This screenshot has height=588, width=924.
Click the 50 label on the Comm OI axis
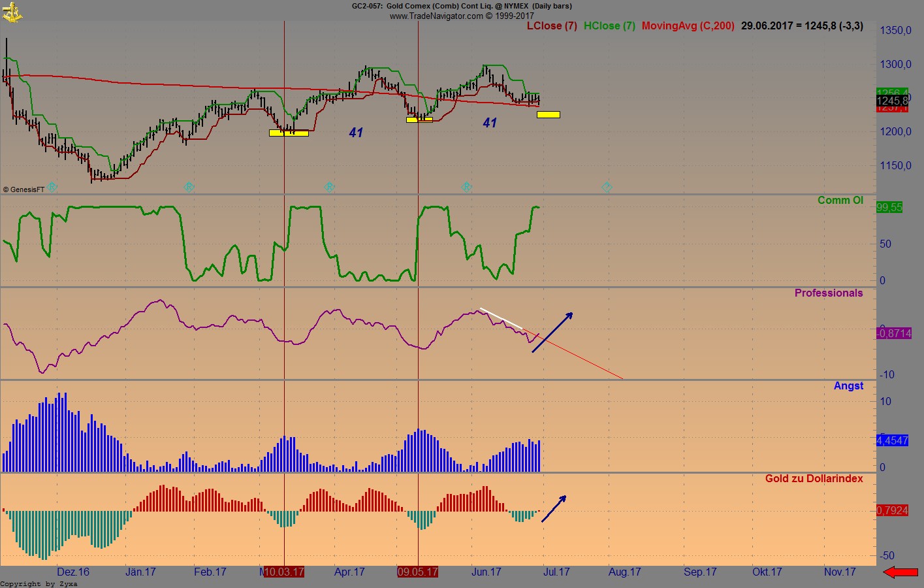coord(885,244)
